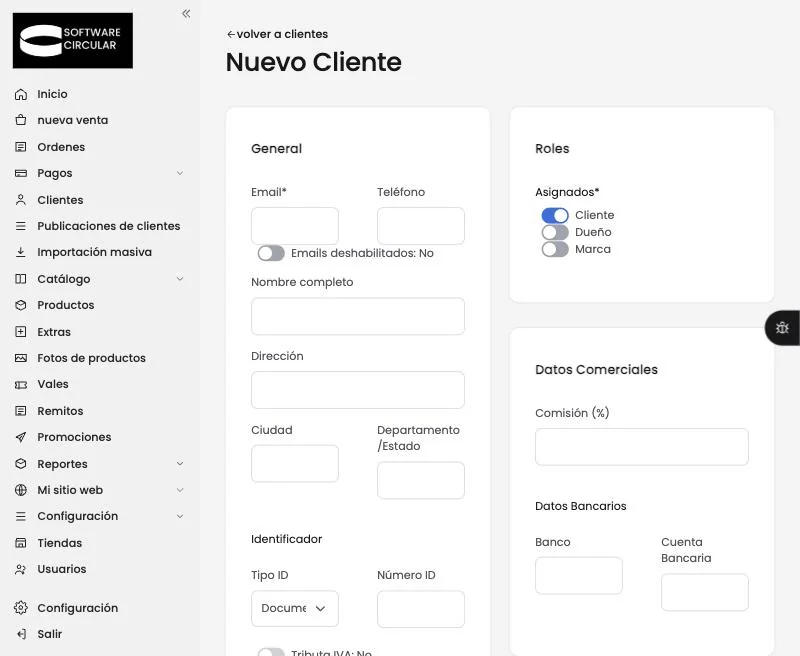Click the Productos box icon
The width and height of the screenshot is (800, 656).
click(x=21, y=305)
